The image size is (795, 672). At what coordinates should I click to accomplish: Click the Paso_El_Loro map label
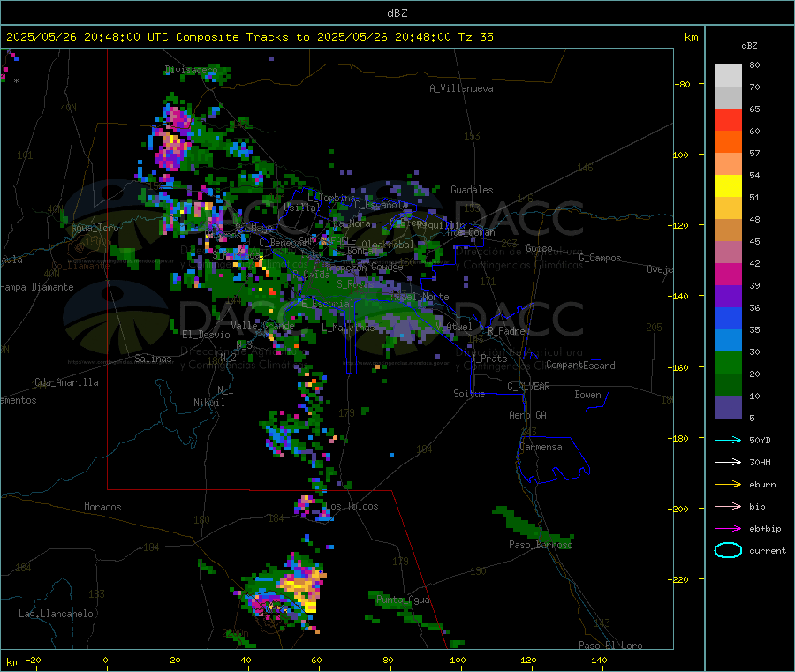(610, 646)
